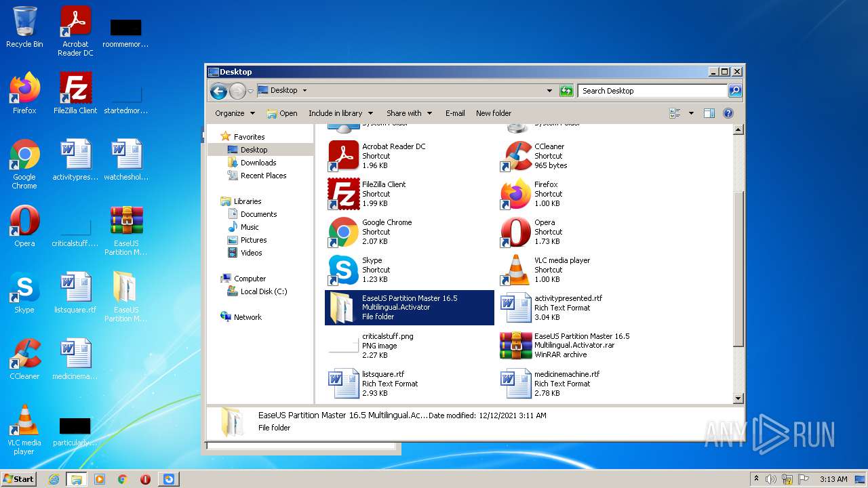868x488 pixels.
Task: Click scrollbar down arrow in file list
Action: pos(738,399)
